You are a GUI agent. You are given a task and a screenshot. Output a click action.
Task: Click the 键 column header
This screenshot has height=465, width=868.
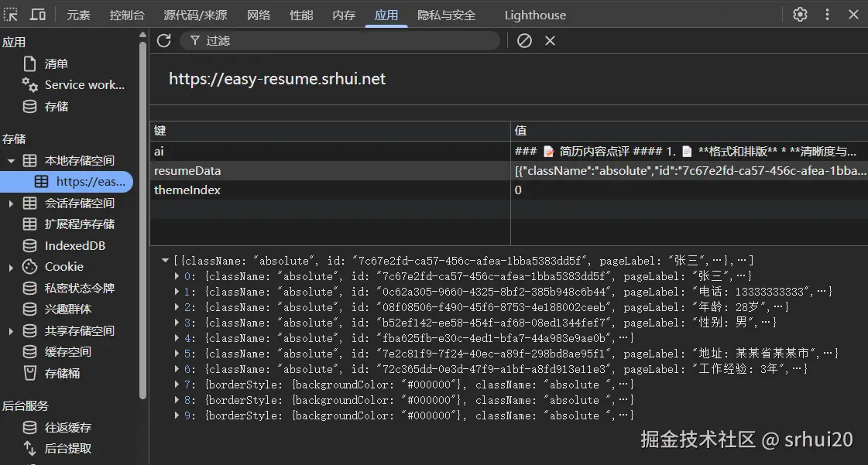330,131
